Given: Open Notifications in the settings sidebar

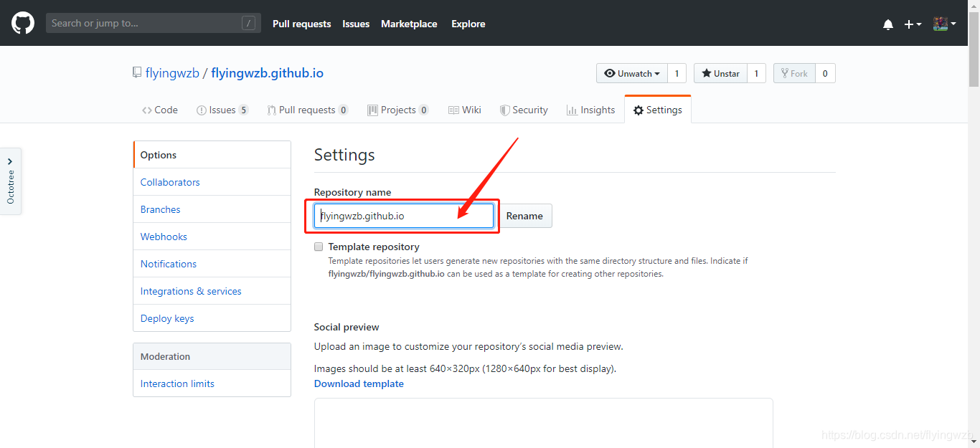Looking at the screenshot, I should tap(212, 264).
